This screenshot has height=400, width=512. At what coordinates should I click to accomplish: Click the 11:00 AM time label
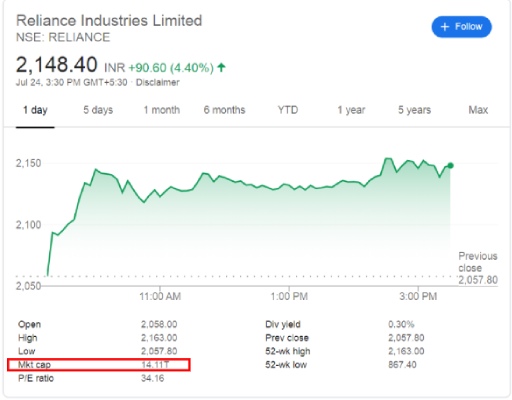160,296
